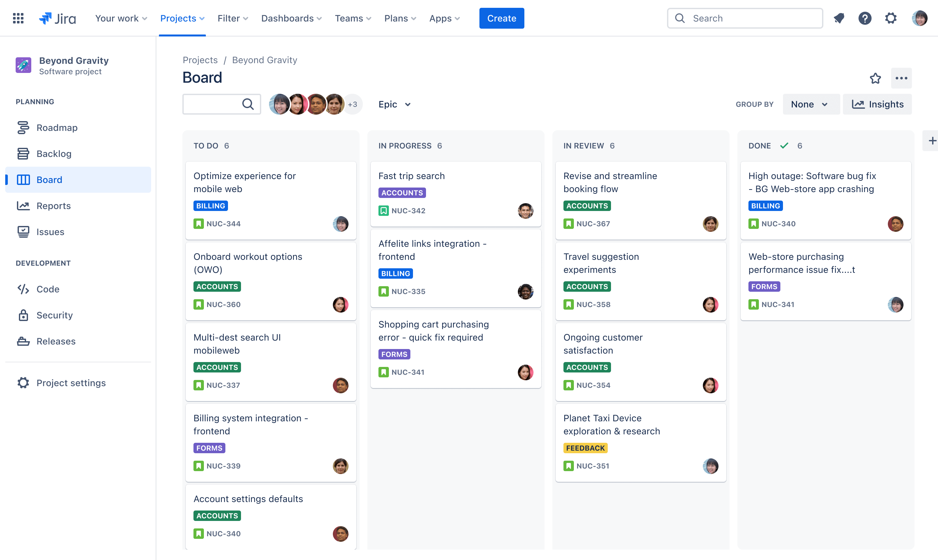Click the Reports icon in sidebar
This screenshot has width=938, height=560.
tap(23, 205)
